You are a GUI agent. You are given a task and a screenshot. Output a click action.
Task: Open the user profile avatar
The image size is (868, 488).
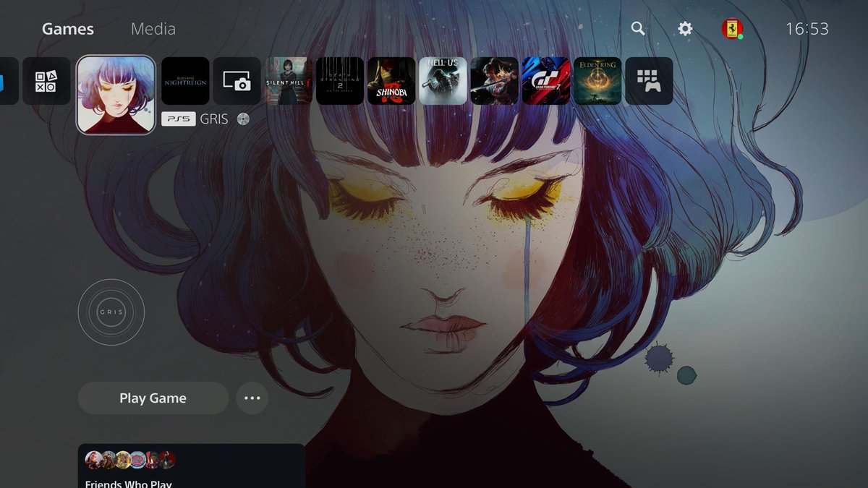click(732, 29)
